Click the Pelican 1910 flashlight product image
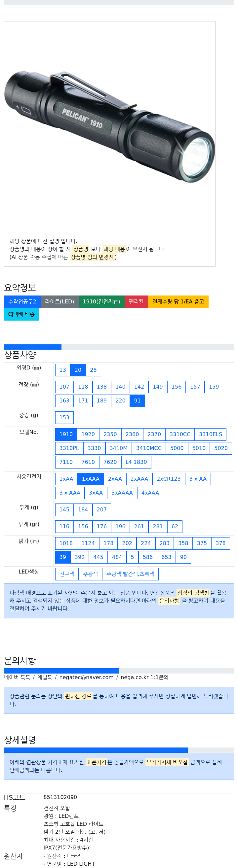The image size is (238, 868). [109, 126]
